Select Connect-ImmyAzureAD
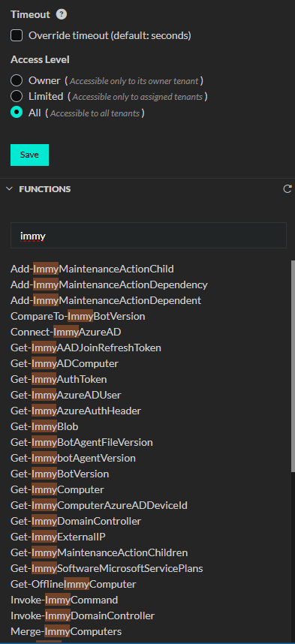Image resolution: width=295 pixels, height=644 pixels. click(x=66, y=332)
